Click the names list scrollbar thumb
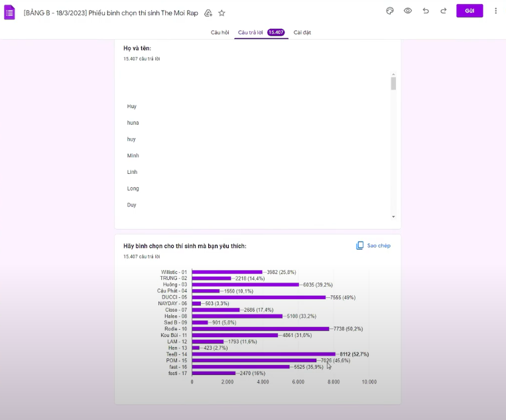 pyautogui.click(x=393, y=84)
